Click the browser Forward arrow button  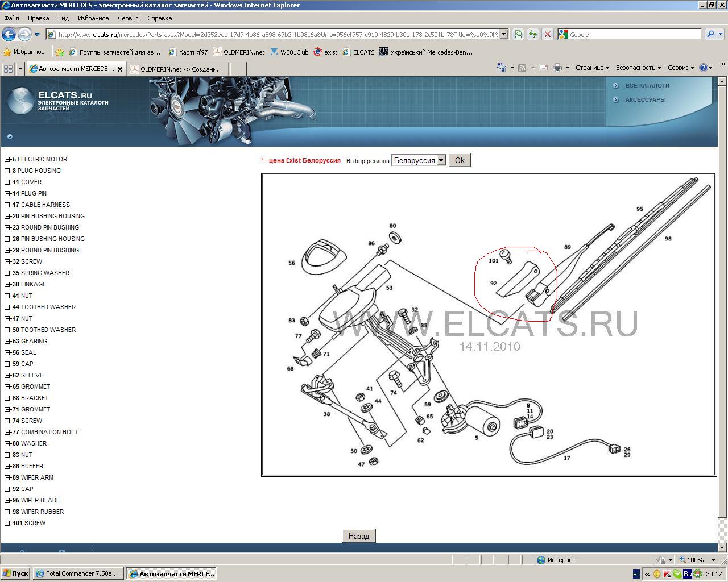coord(24,35)
